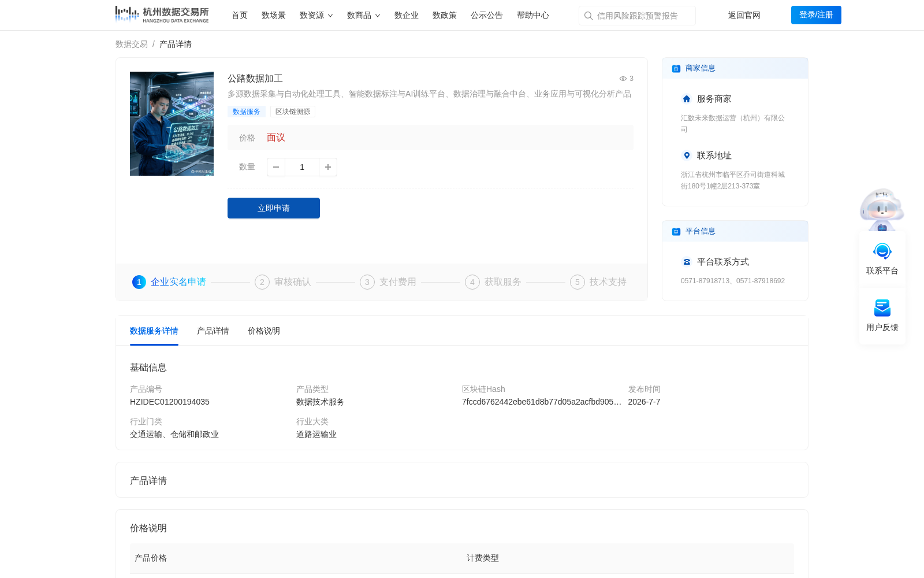Click price value 面议
The height and width of the screenshot is (578, 924).
coord(276,138)
